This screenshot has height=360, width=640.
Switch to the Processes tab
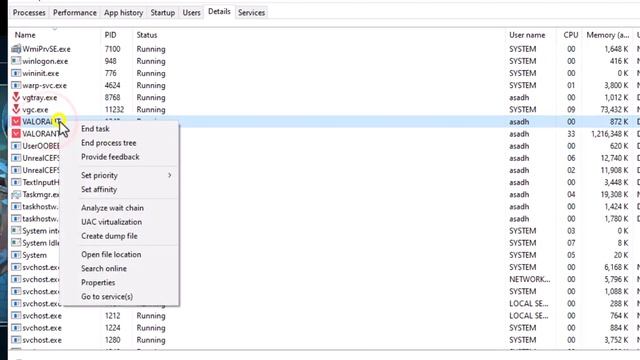pos(29,13)
